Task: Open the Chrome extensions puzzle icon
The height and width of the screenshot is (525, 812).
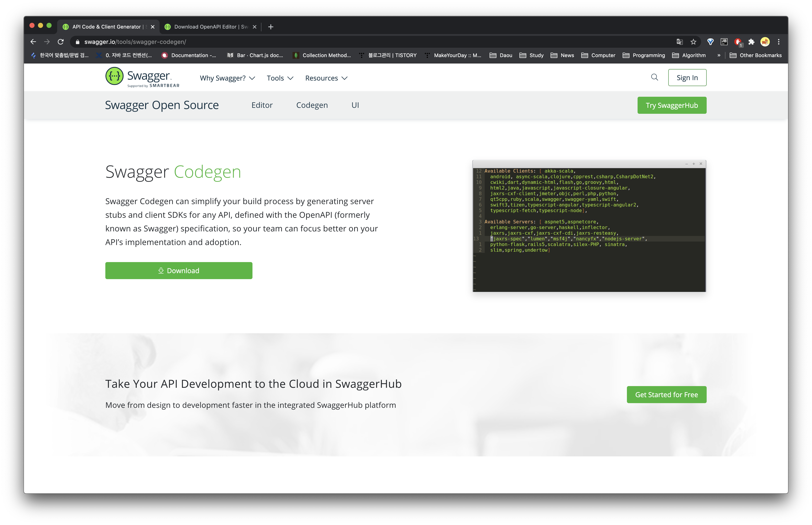Action: tap(751, 42)
